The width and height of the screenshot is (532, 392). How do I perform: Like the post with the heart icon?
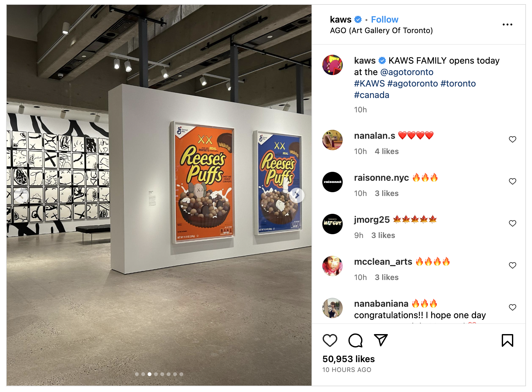point(330,340)
